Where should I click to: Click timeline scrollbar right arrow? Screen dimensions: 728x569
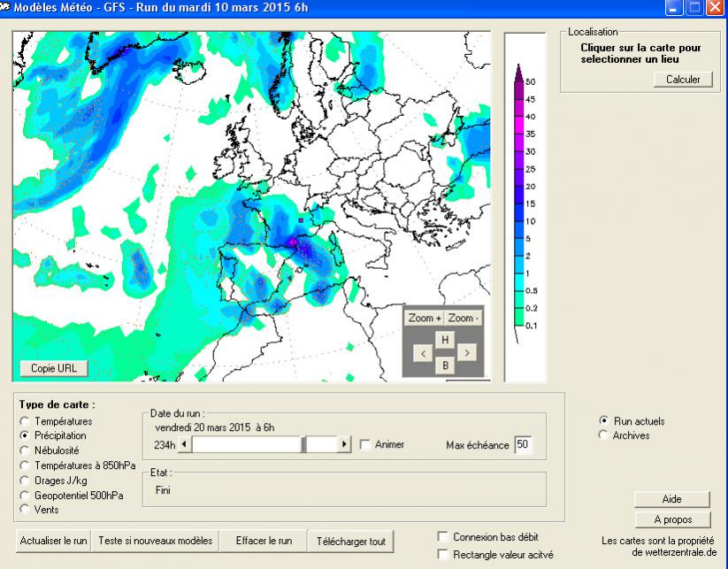coord(344,444)
